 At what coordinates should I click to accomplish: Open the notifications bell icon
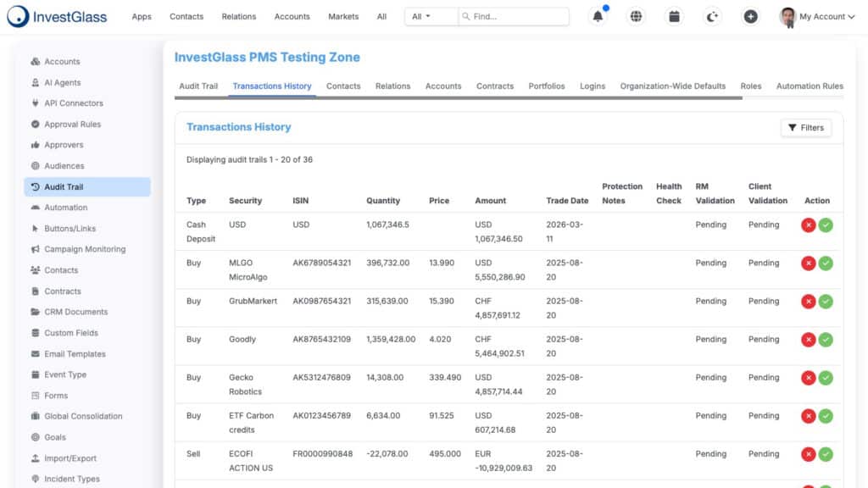(x=598, y=17)
